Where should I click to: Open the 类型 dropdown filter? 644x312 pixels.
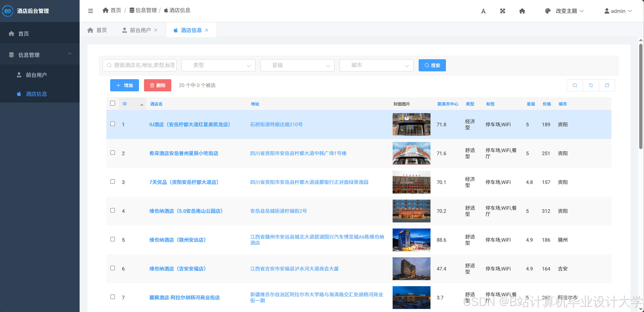(218, 65)
